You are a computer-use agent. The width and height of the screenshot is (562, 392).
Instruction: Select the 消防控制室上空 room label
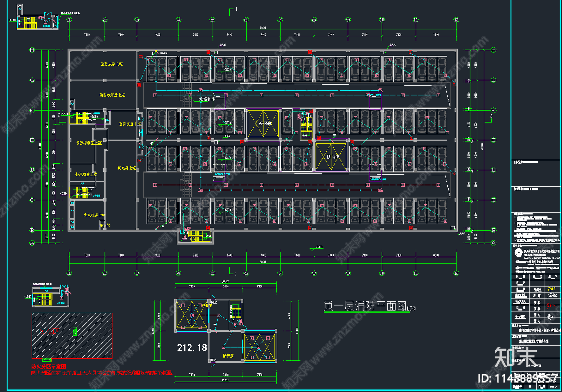click(x=89, y=143)
